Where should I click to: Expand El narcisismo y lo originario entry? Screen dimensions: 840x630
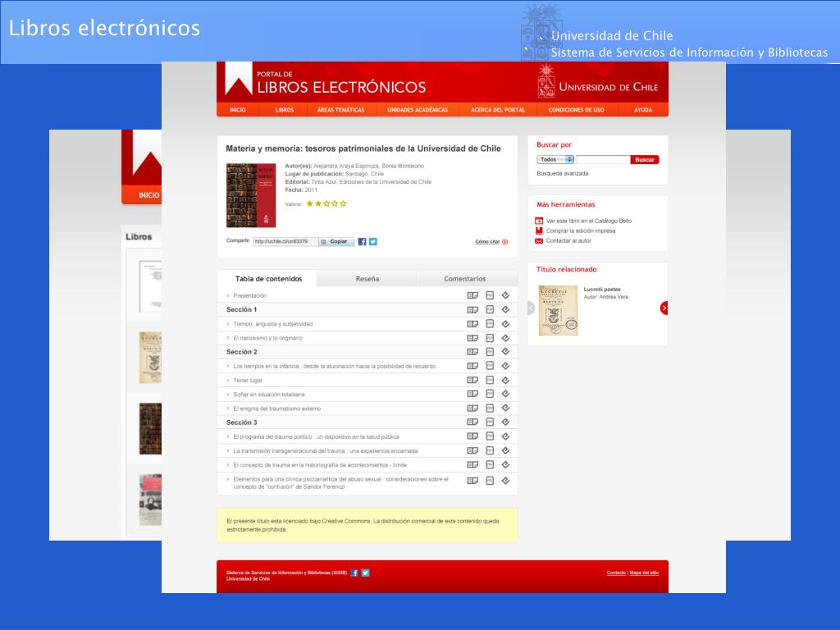click(x=228, y=338)
